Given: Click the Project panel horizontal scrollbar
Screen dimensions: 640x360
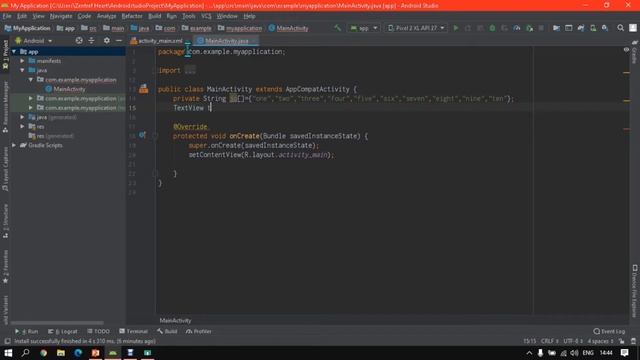Looking at the screenshot, I should pyautogui.click(x=57, y=322).
